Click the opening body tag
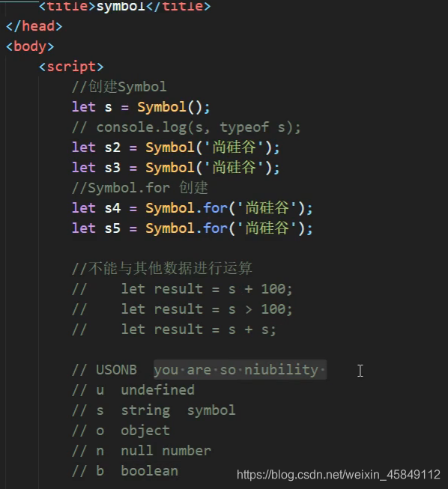The width and height of the screenshot is (448, 489). (30, 46)
